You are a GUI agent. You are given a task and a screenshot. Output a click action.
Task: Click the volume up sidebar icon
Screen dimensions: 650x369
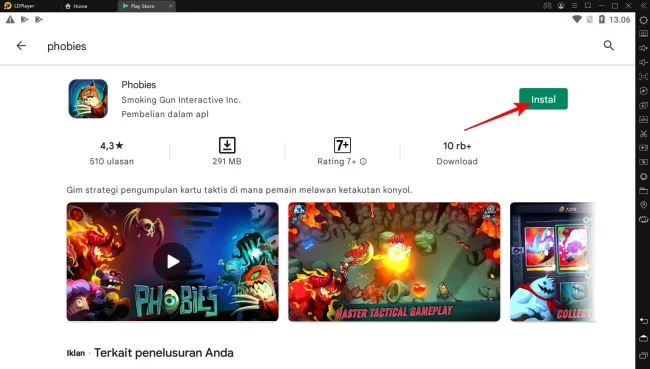(x=643, y=48)
